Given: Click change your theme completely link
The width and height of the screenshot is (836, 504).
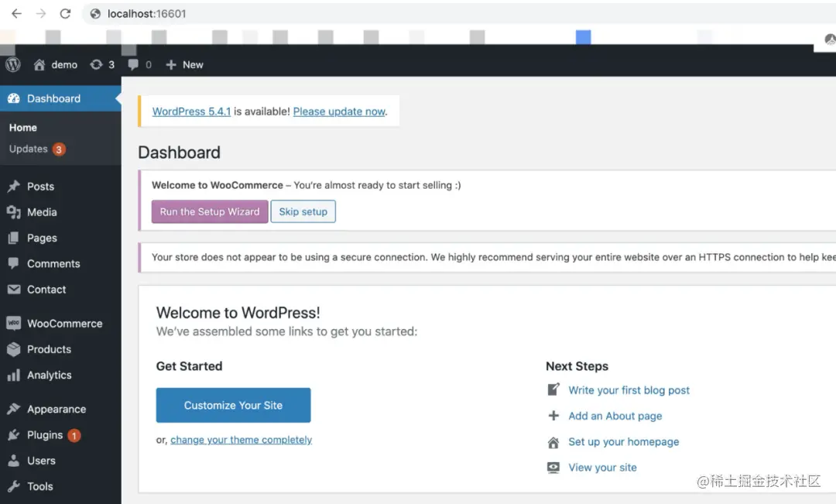Looking at the screenshot, I should (x=241, y=440).
